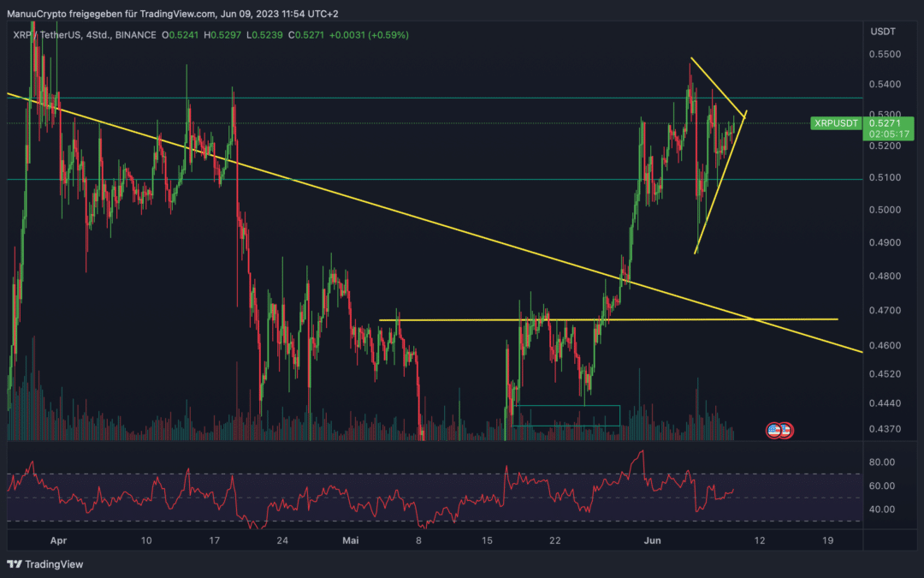Screen dimensions: 924x578
Task: Click the close value C0.5271
Action: tap(305, 35)
